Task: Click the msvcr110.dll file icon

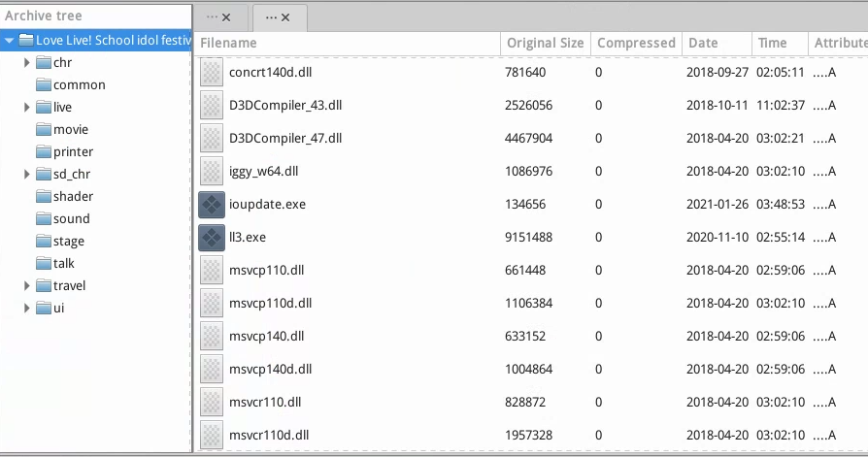Action: point(212,403)
